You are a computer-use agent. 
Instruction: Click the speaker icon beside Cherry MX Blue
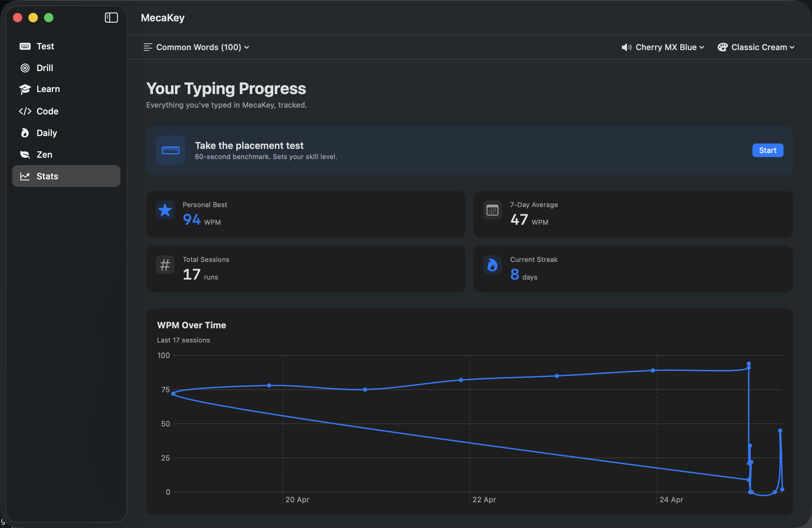pos(626,47)
